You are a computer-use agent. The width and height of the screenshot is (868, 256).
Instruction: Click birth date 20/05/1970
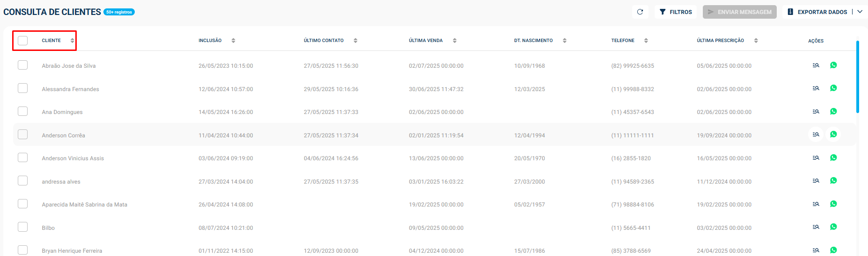click(x=530, y=158)
